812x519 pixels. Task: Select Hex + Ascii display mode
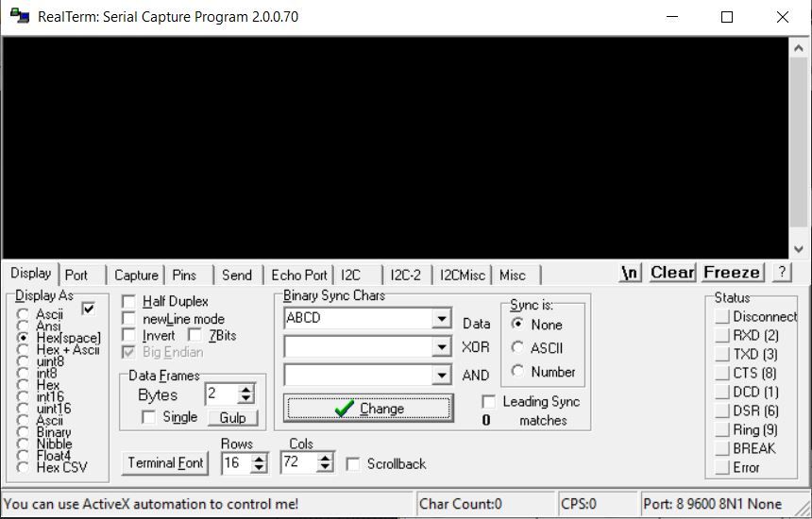tap(23, 349)
